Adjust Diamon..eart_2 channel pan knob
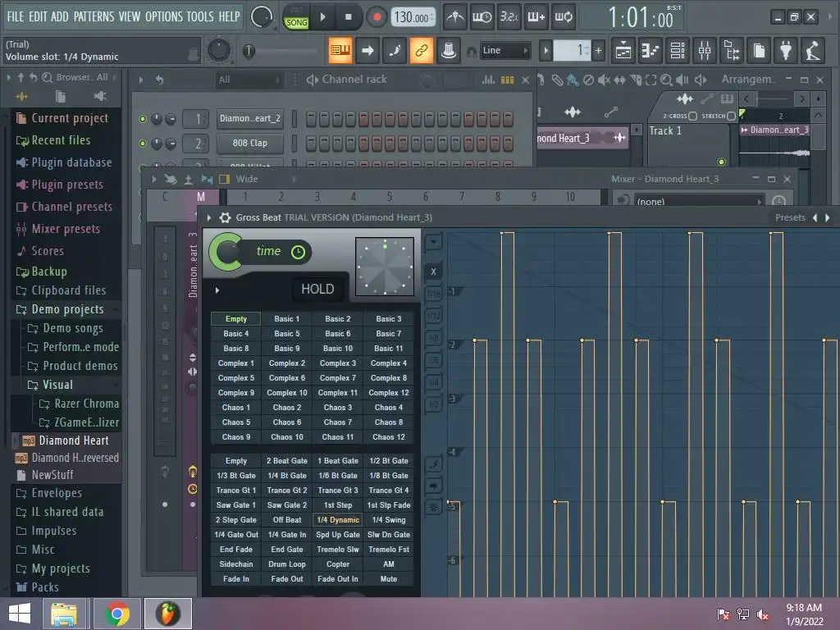 click(x=157, y=119)
